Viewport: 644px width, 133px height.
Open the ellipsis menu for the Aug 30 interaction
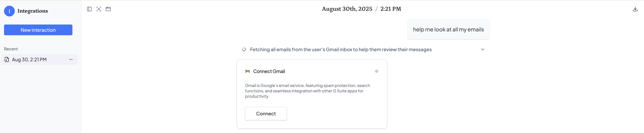(x=71, y=59)
